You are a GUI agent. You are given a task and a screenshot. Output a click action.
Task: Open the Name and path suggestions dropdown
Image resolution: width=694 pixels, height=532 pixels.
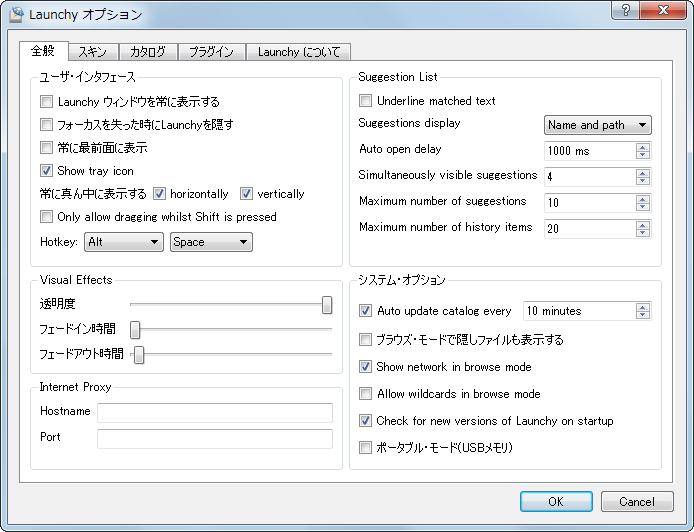point(598,125)
